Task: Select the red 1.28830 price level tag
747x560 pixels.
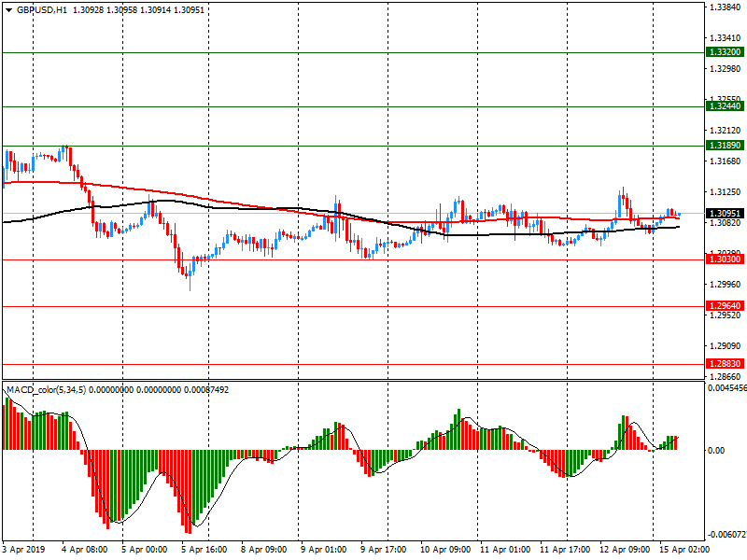Action: 725,364
